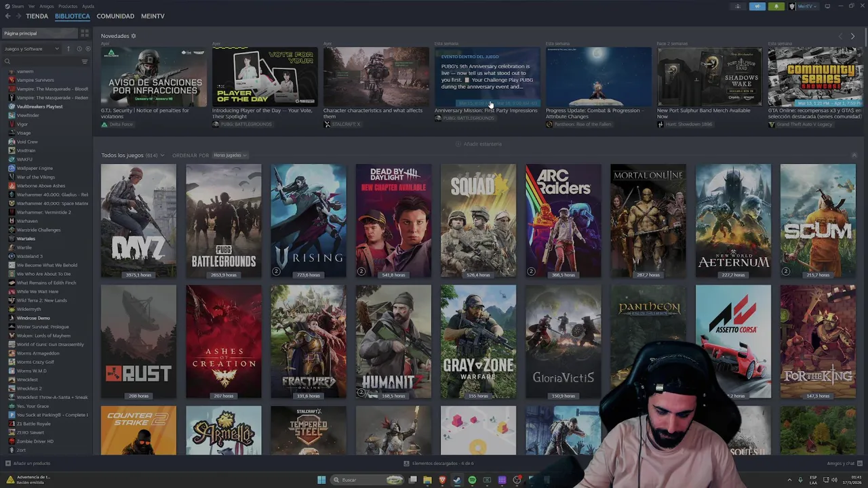The image size is (868, 488).
Task: Show next Novedades items with right arrow
Action: (852, 36)
